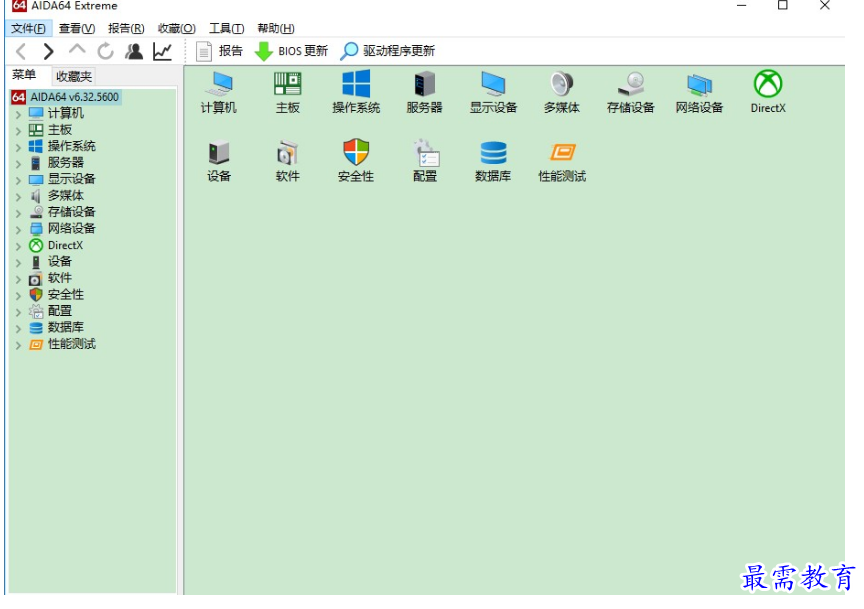Open the 文件(F) menu
864x609 pixels.
[29, 28]
